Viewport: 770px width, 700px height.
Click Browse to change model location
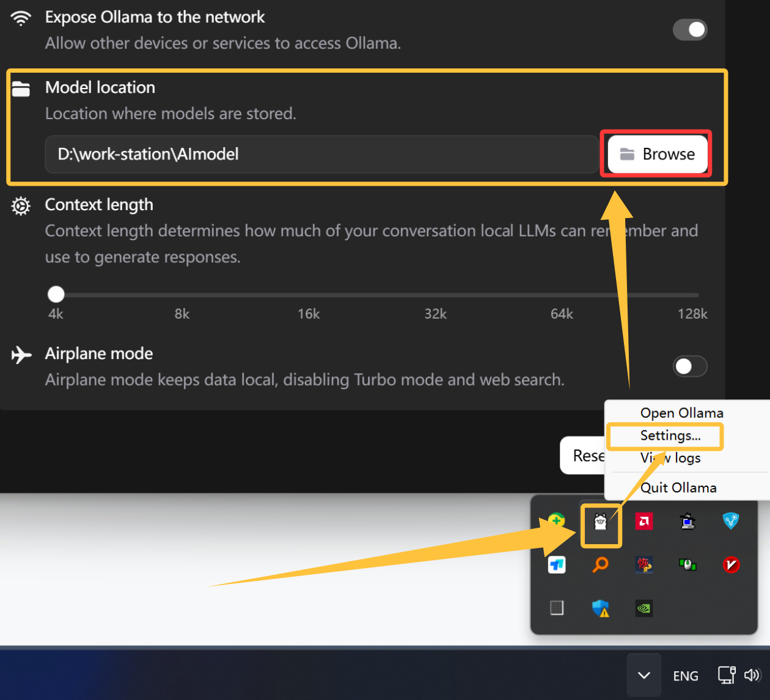[x=657, y=154]
